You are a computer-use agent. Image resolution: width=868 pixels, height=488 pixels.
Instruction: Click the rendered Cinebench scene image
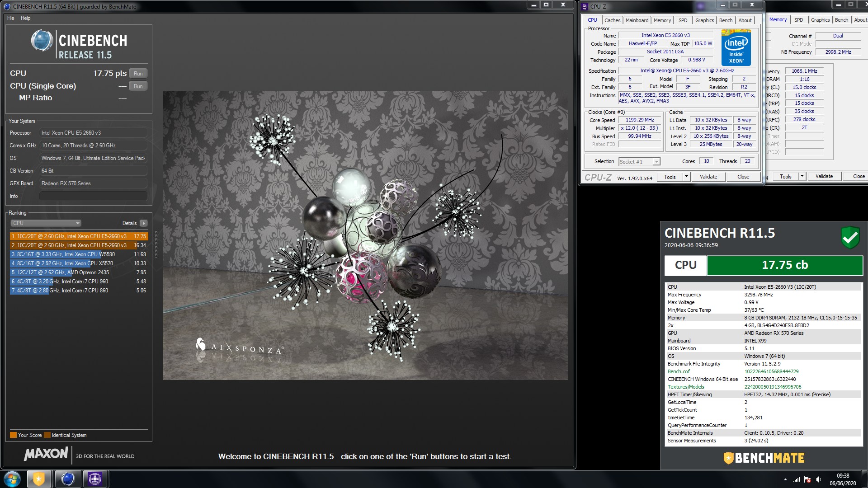365,235
